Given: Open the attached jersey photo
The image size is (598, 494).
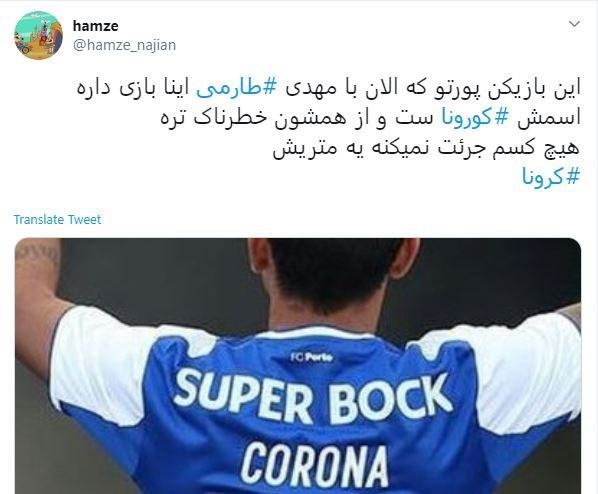Looking at the screenshot, I should [x=298, y=365].
